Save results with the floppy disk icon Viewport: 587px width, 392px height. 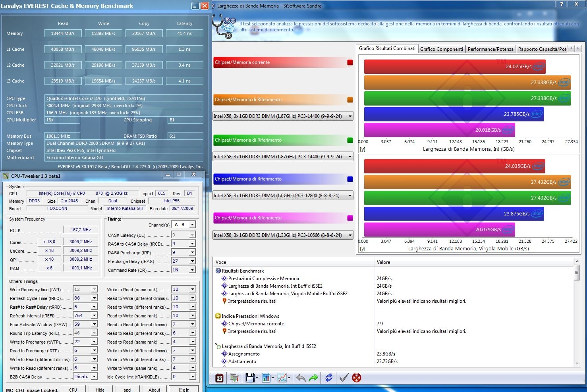[x=250, y=378]
